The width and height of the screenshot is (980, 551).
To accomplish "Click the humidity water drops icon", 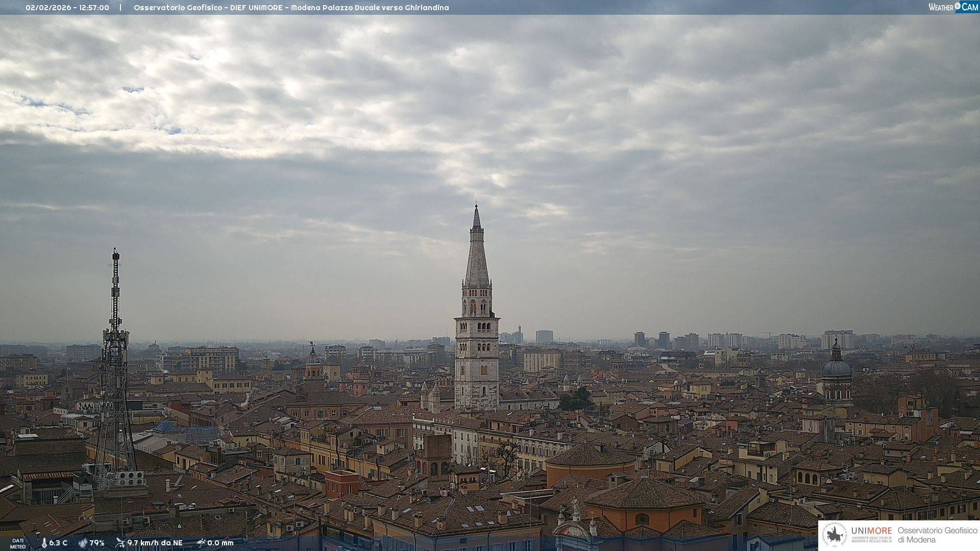I will coord(83,543).
